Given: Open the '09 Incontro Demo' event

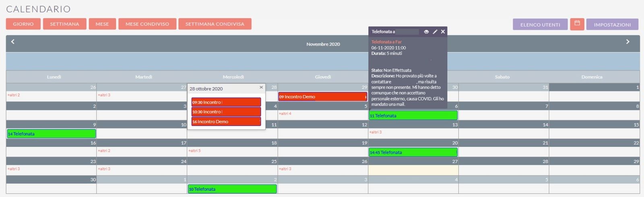Looking at the screenshot, I should (x=323, y=97).
